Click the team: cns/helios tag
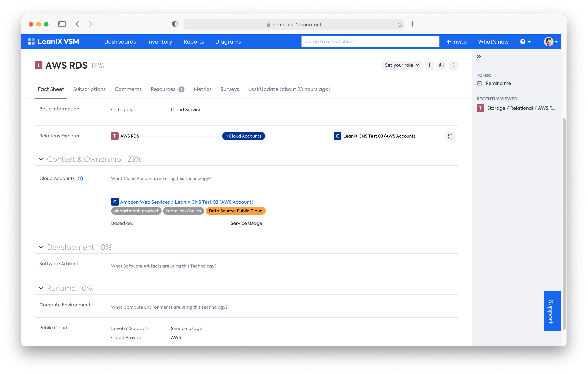The height and width of the screenshot is (374, 588). click(183, 211)
